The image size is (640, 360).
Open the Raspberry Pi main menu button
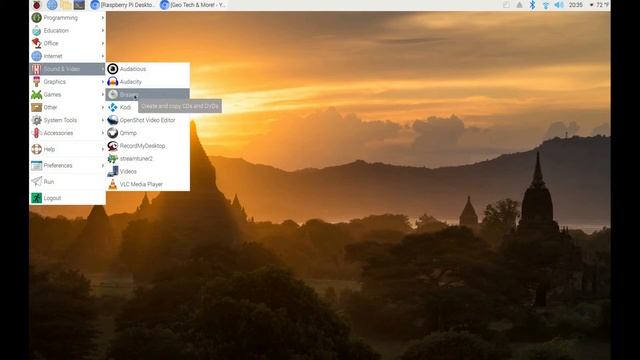(x=37, y=5)
